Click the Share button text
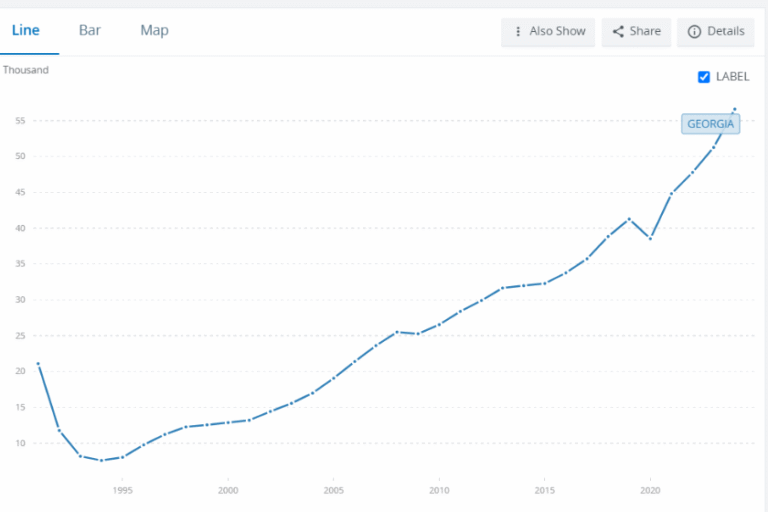Image resolution: width=768 pixels, height=512 pixels. tap(645, 31)
